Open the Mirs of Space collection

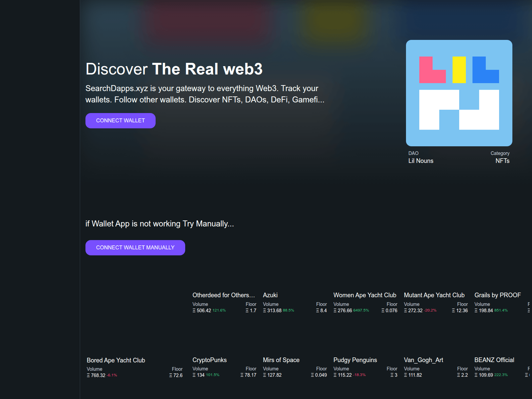coord(281,360)
